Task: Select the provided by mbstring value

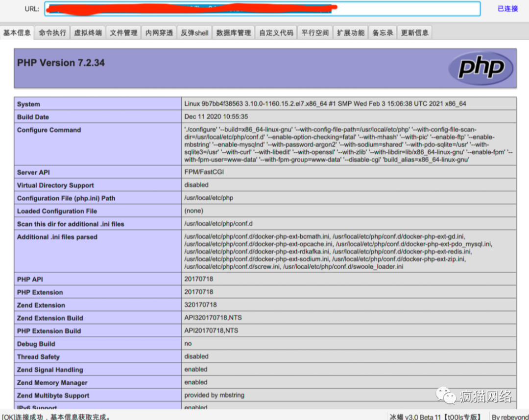Action: point(214,395)
